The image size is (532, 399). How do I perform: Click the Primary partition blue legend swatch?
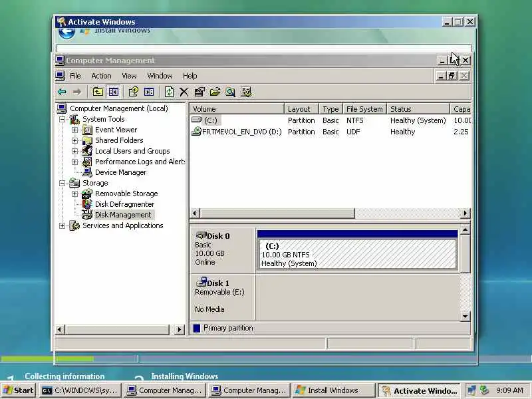click(196, 328)
